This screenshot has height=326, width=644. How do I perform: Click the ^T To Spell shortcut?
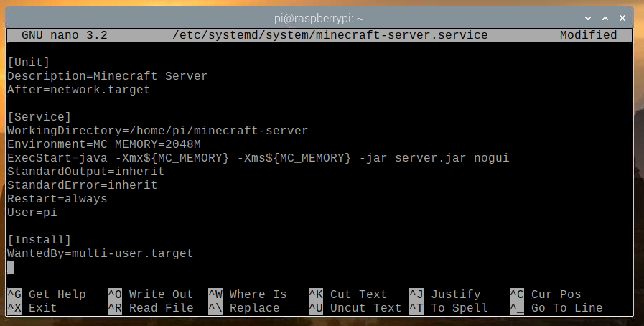coord(449,308)
